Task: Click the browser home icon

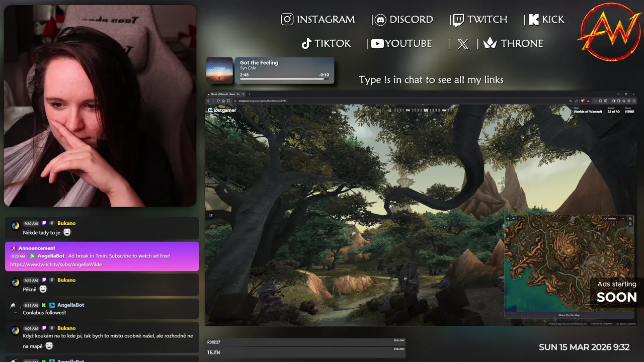Action: [223, 101]
